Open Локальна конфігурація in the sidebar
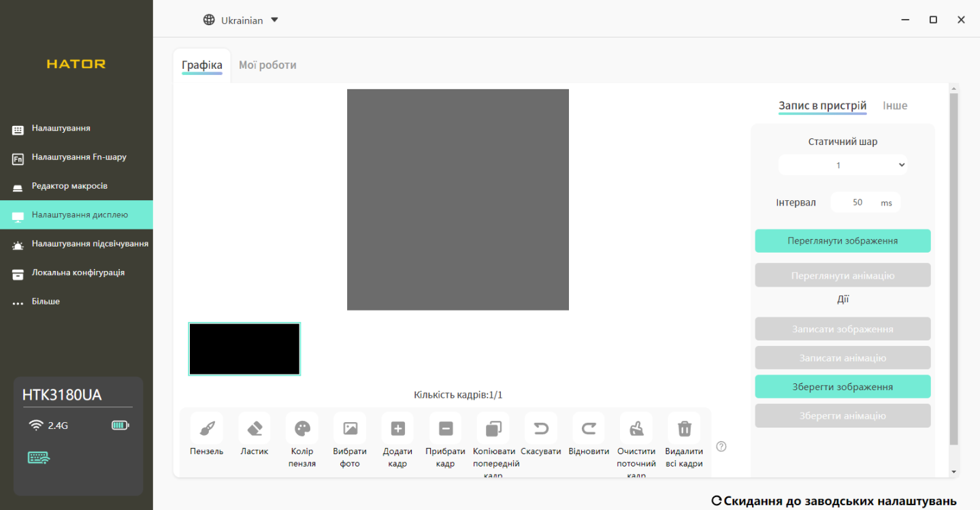This screenshot has height=510, width=980. [76, 272]
